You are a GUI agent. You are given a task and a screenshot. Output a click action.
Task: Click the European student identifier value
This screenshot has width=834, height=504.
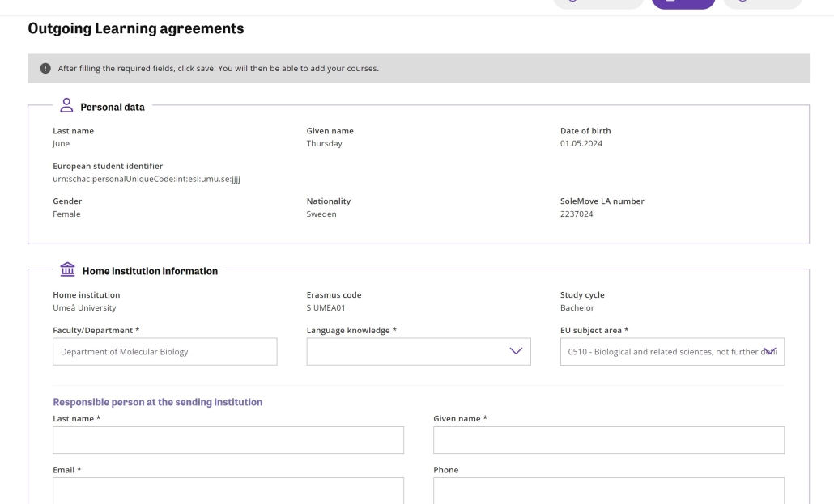147,179
